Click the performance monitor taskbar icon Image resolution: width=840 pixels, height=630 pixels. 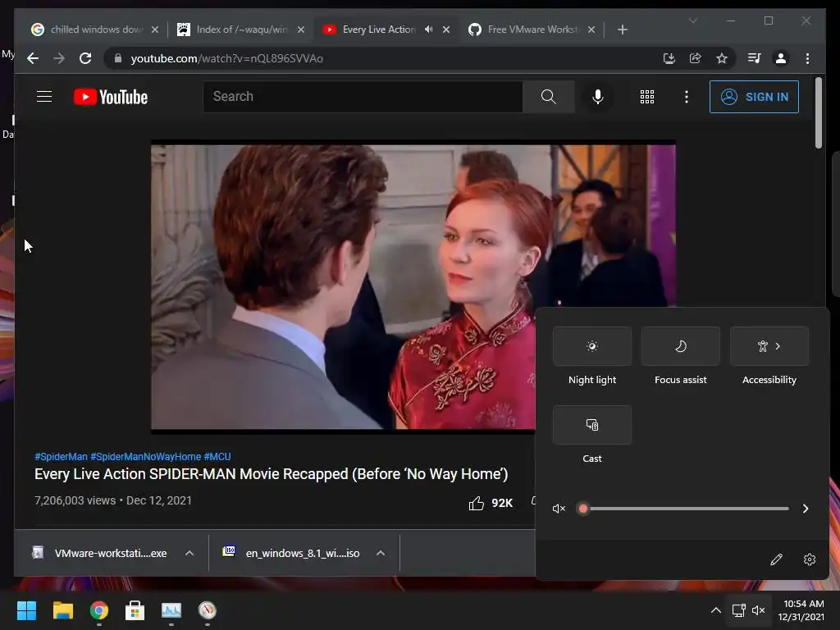click(x=171, y=610)
